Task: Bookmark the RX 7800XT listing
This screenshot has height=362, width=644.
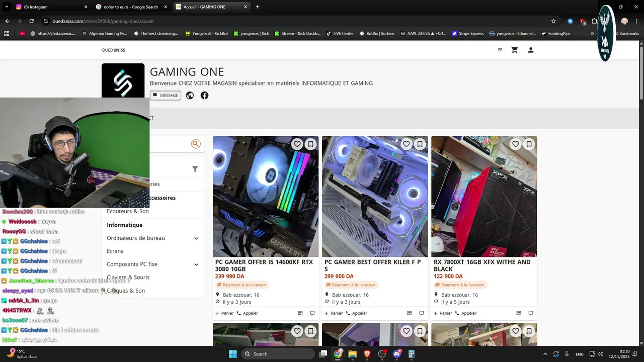Action: [529, 144]
